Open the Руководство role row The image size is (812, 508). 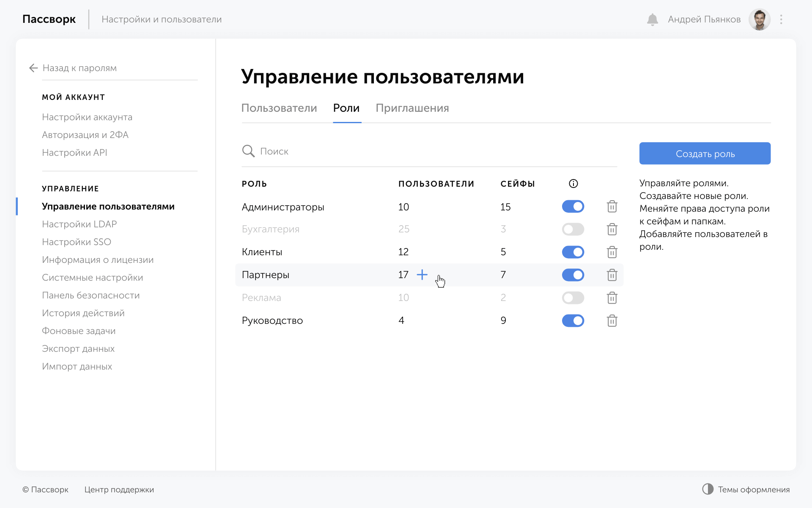pyautogui.click(x=429, y=321)
